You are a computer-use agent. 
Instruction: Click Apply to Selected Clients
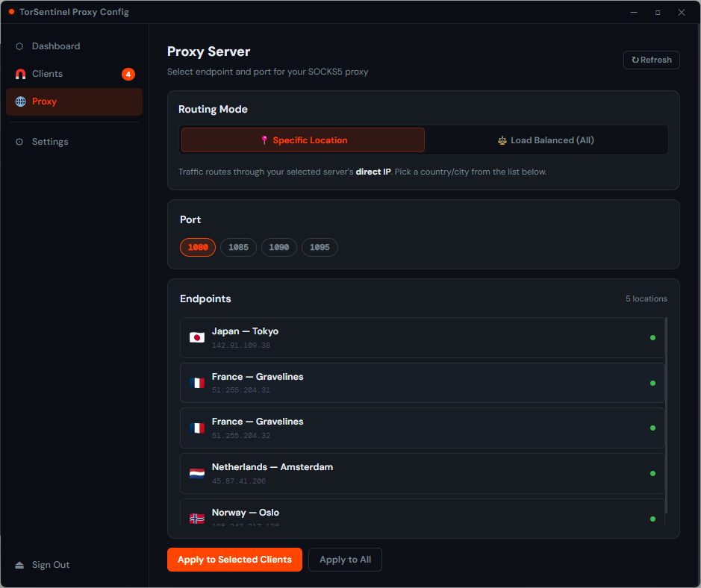click(x=234, y=559)
